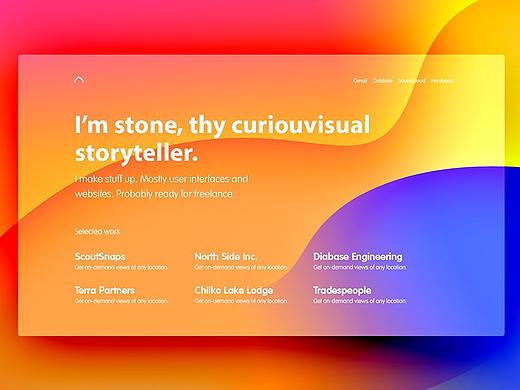520x390 pixels.
Task: Open the Chilko Lake Lodge project
Action: pyautogui.click(x=234, y=290)
